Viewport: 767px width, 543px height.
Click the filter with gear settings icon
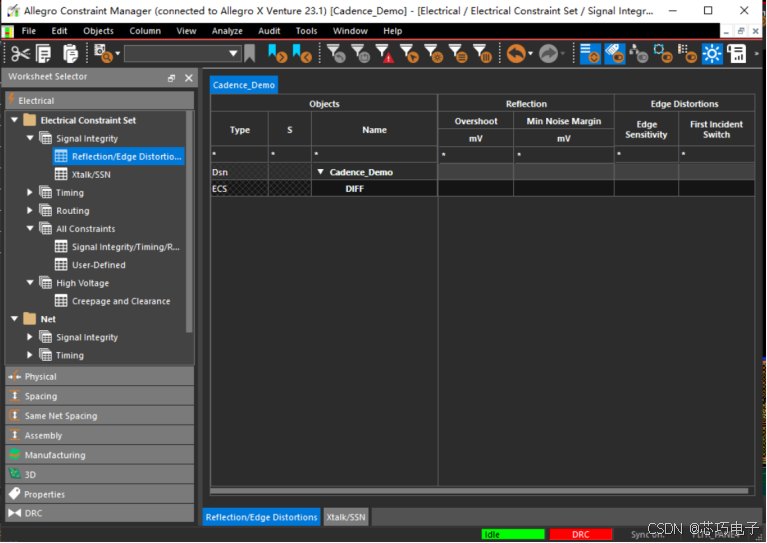click(433, 53)
